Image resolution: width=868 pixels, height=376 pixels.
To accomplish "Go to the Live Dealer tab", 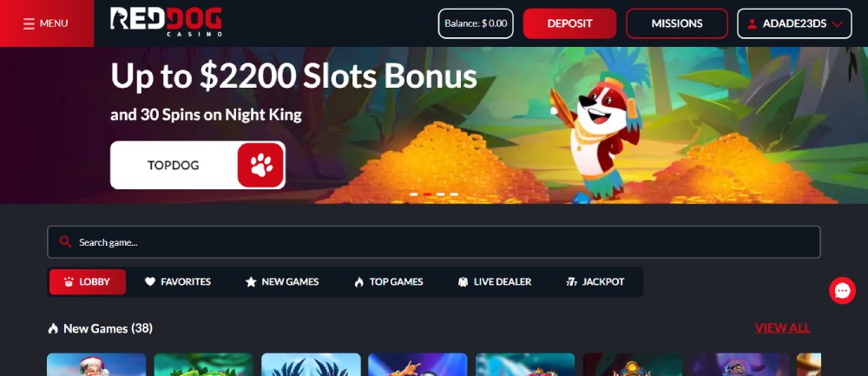I will tap(495, 282).
